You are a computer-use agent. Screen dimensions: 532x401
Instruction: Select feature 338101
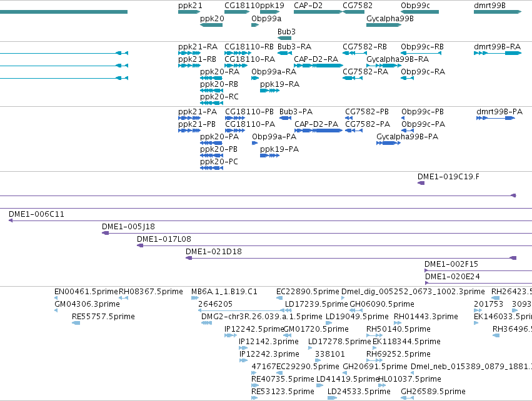(x=330, y=354)
